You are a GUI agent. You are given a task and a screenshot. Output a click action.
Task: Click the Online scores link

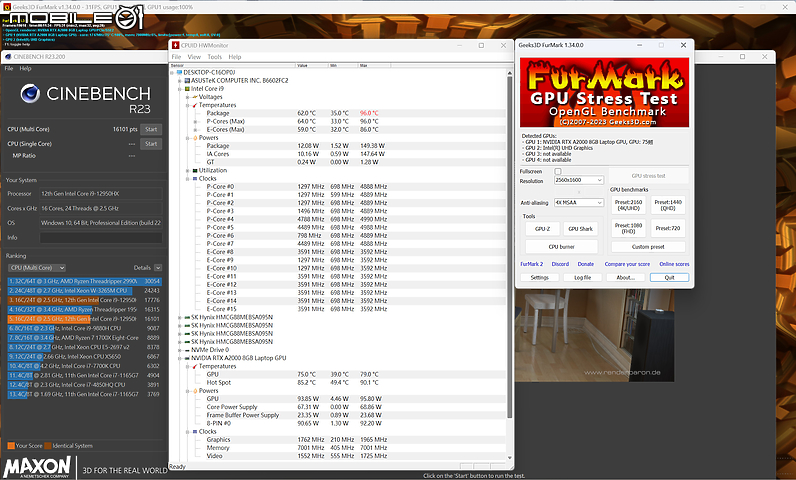click(x=674, y=264)
